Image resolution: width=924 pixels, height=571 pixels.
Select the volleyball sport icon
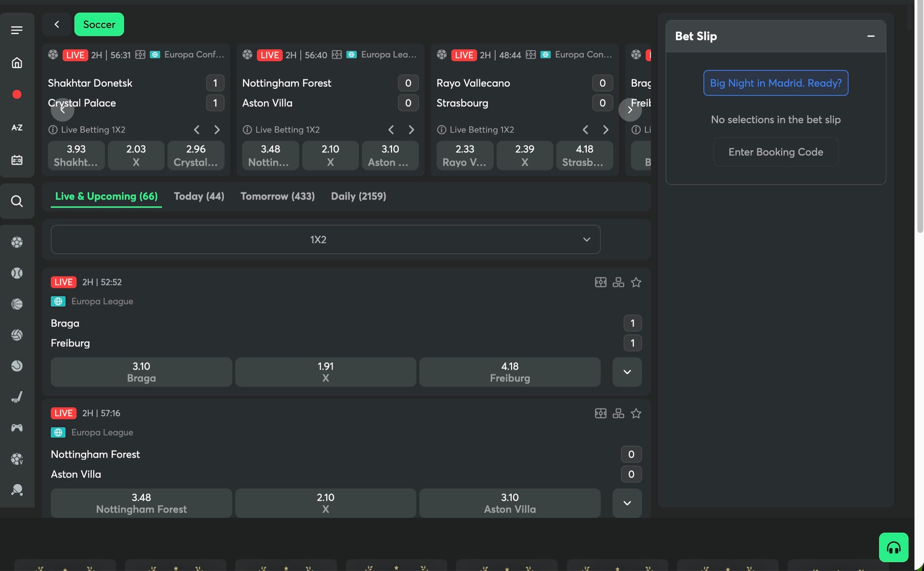17,335
